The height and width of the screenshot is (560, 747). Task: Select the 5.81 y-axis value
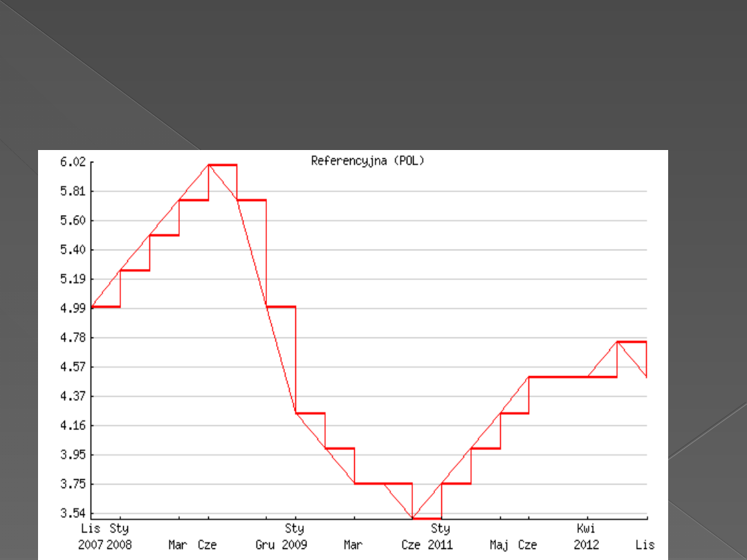click(x=73, y=191)
